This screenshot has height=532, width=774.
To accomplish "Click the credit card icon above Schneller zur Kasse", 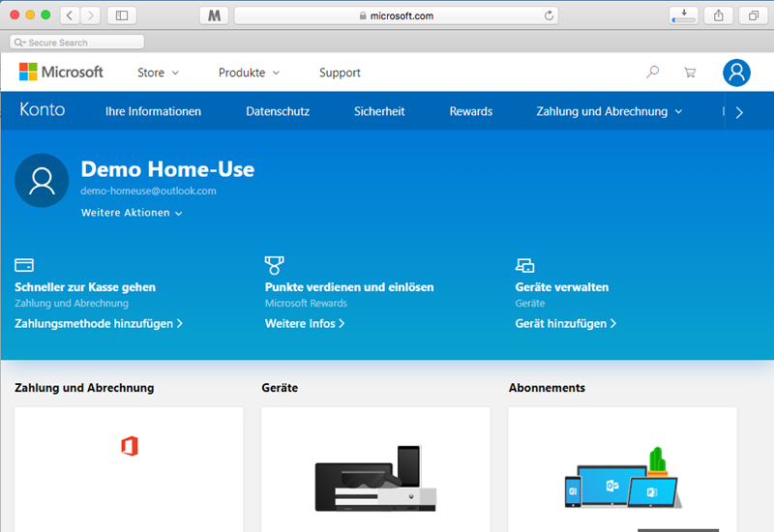I will point(24,265).
